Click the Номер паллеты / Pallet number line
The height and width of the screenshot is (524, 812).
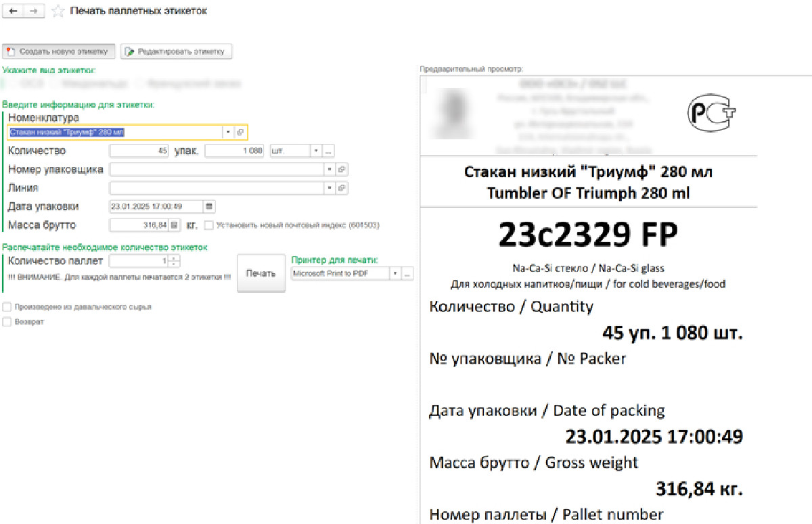[x=546, y=514]
